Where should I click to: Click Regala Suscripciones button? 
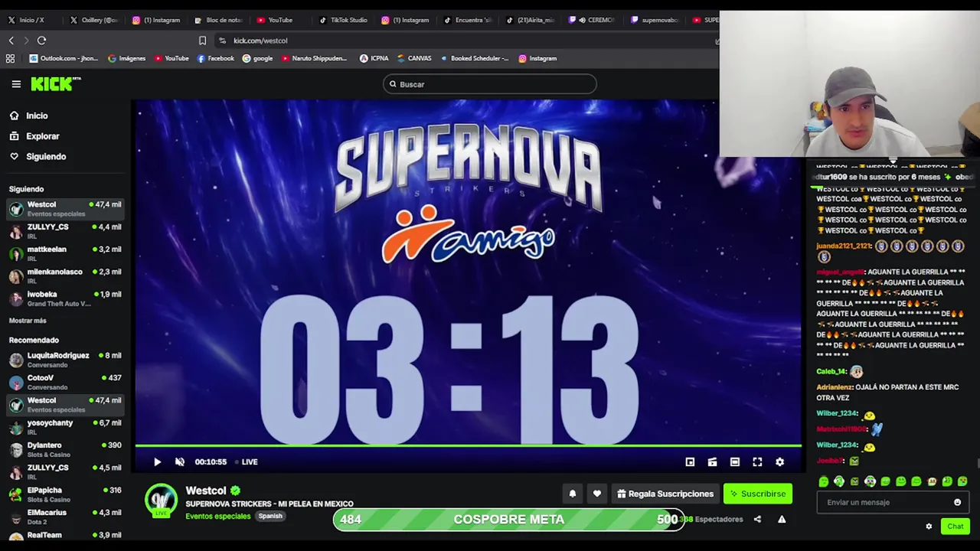665,494
